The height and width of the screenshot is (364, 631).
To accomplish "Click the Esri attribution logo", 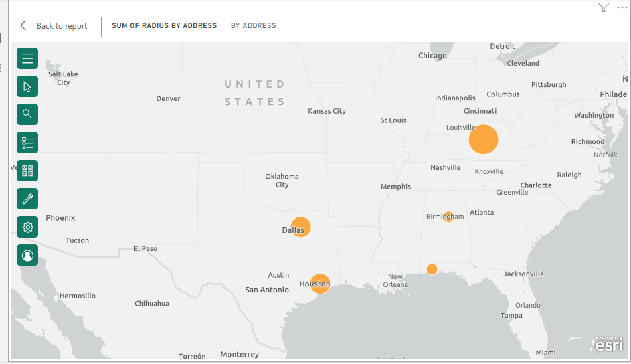I will (609, 345).
